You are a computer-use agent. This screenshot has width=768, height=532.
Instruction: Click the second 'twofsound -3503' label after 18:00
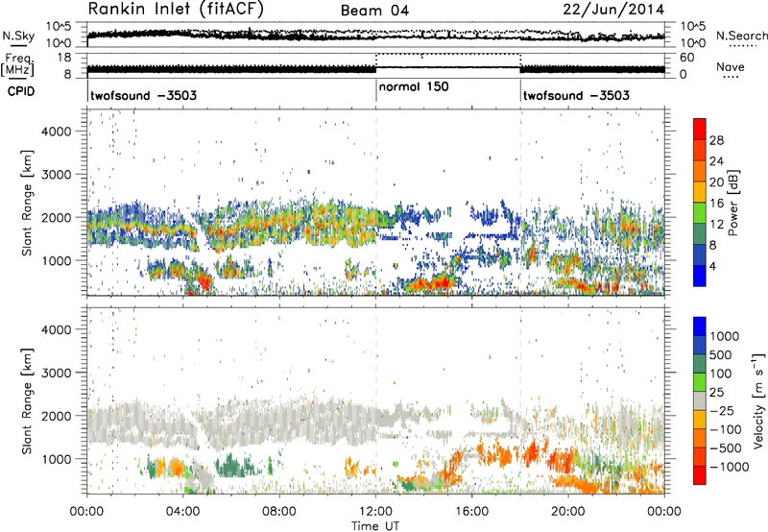(x=577, y=95)
